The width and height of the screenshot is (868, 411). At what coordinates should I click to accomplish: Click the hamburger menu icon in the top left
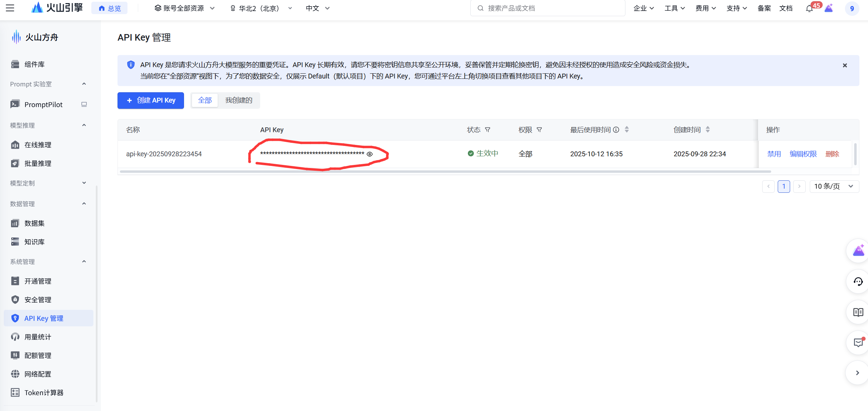click(10, 8)
